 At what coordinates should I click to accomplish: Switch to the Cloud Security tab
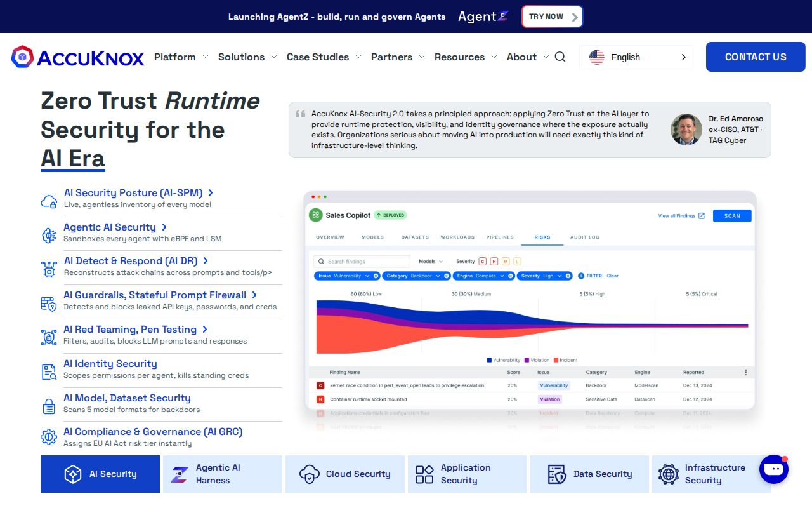coord(345,474)
